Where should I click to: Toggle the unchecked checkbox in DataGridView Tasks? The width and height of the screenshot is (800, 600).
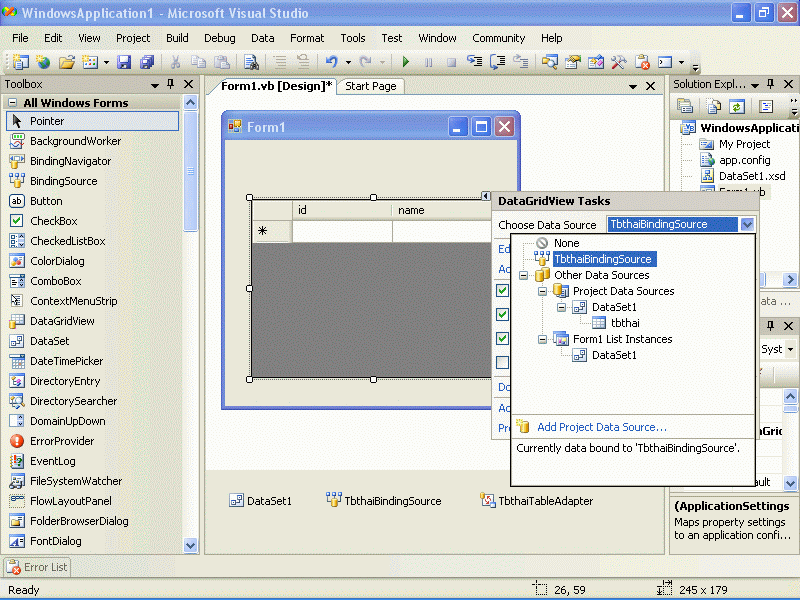[503, 362]
